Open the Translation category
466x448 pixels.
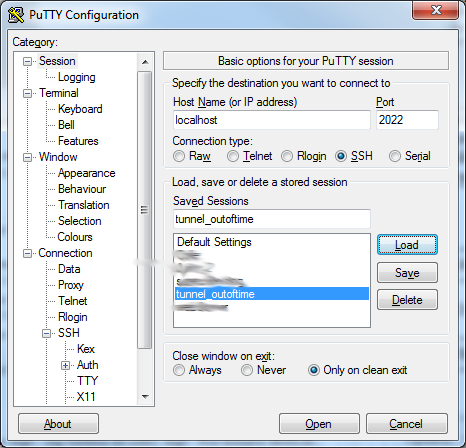coord(83,205)
